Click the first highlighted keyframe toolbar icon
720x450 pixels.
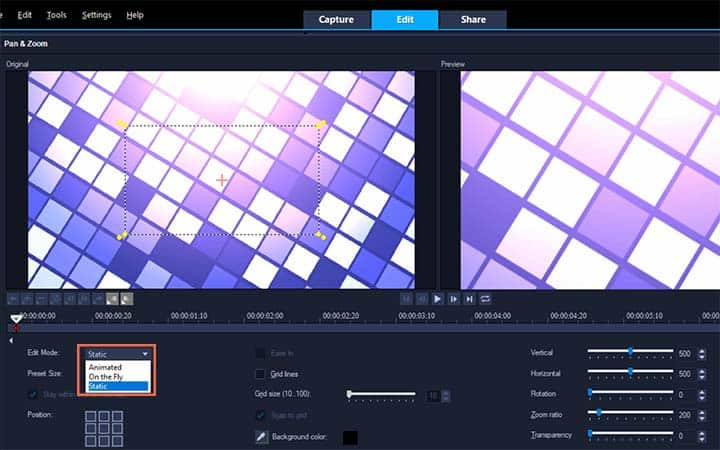click(x=112, y=299)
